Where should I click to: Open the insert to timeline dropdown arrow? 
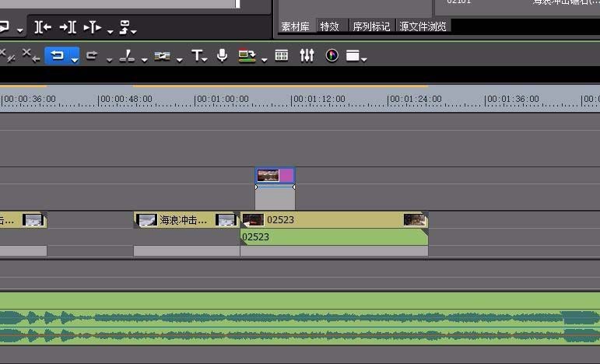pyautogui.click(x=134, y=32)
